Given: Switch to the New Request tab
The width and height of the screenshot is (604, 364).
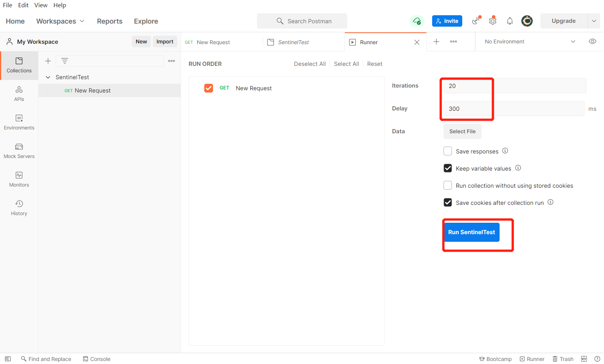Looking at the screenshot, I should coord(222,42).
